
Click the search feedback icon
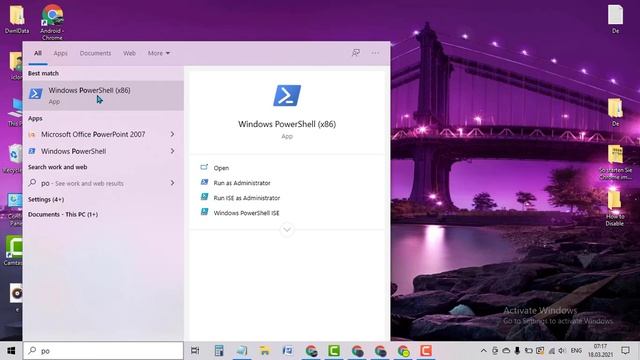(x=356, y=53)
